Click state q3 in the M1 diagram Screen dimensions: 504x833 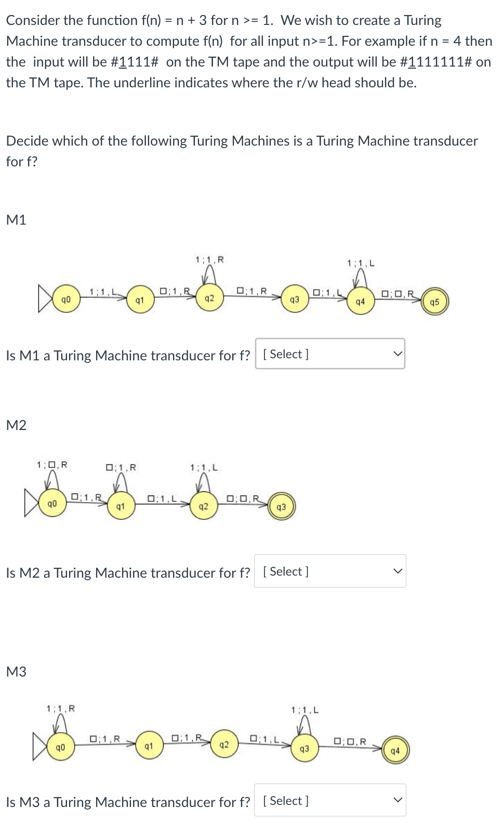pyautogui.click(x=294, y=299)
